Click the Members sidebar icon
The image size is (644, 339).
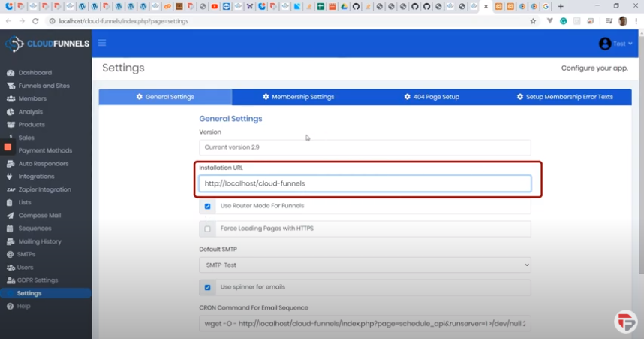pyautogui.click(x=11, y=99)
